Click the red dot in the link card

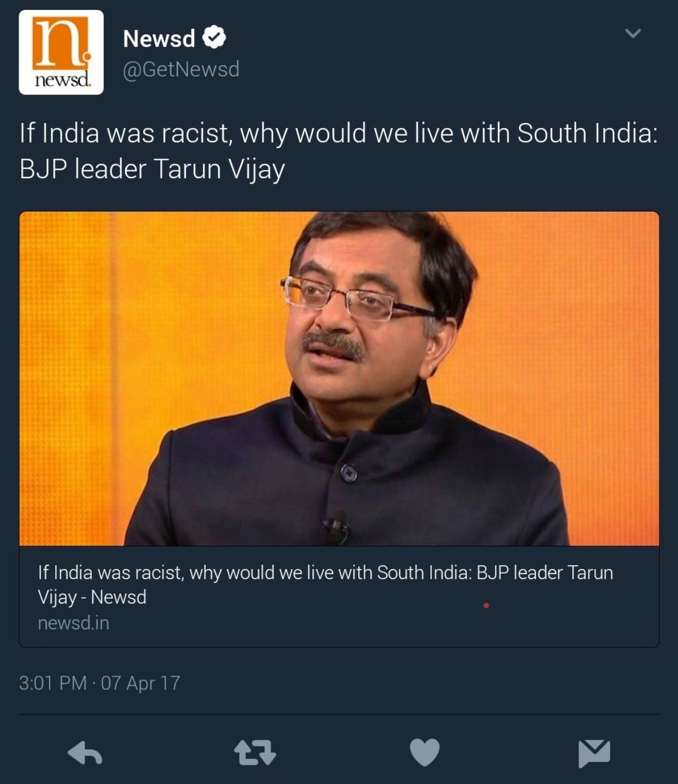pyautogui.click(x=486, y=605)
